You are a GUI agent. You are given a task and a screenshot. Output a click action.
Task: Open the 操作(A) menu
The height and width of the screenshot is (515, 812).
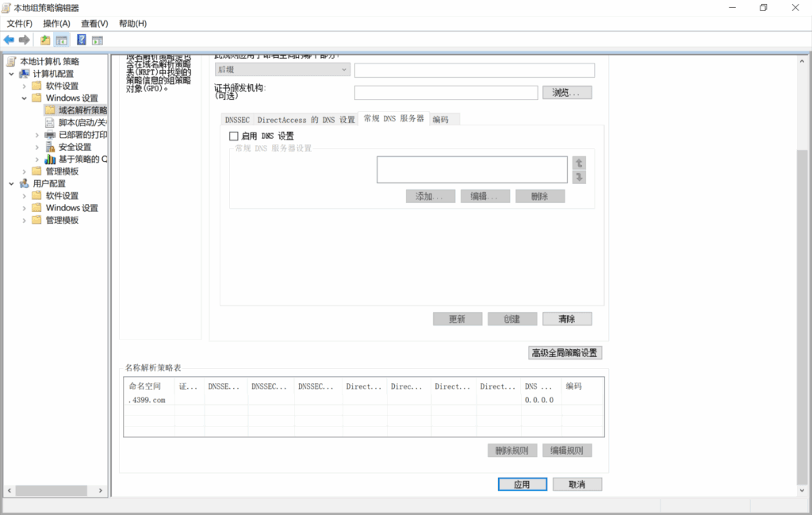(56, 24)
